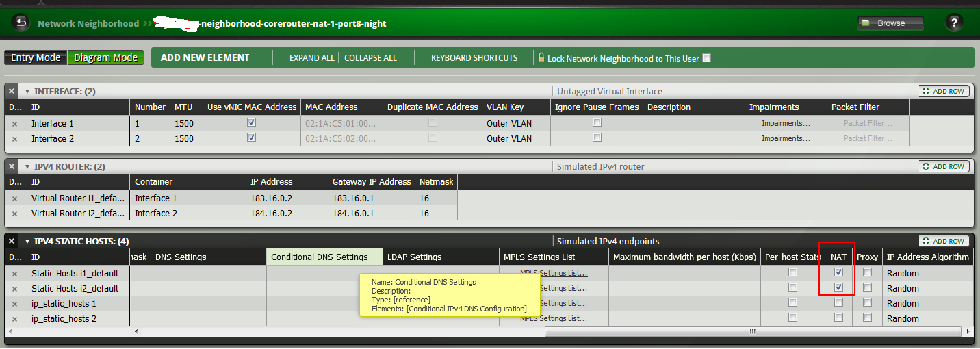Delete Virtual Router i2_default row

click(14, 214)
